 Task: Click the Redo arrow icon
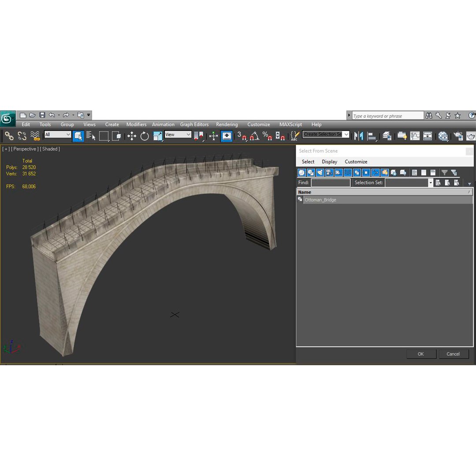point(66,115)
